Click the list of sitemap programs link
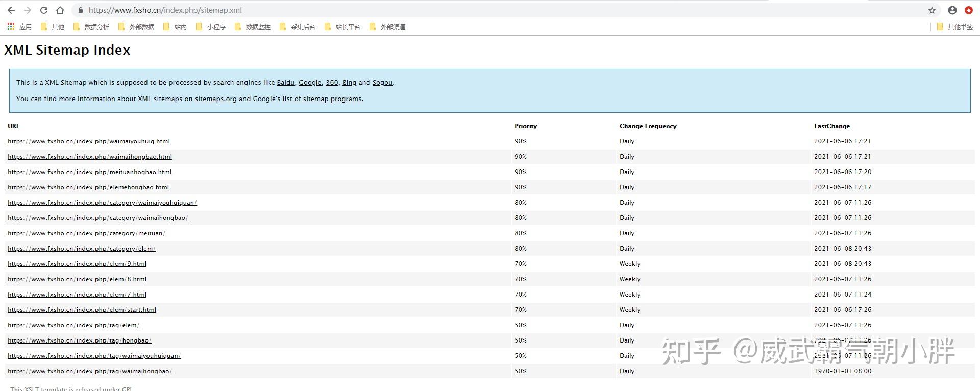Screen dimensions: 980x391 [x=322, y=99]
